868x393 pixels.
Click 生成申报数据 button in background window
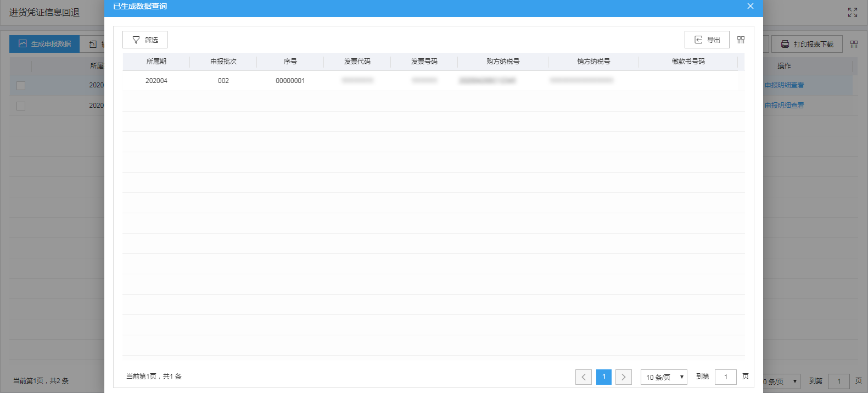pos(44,44)
